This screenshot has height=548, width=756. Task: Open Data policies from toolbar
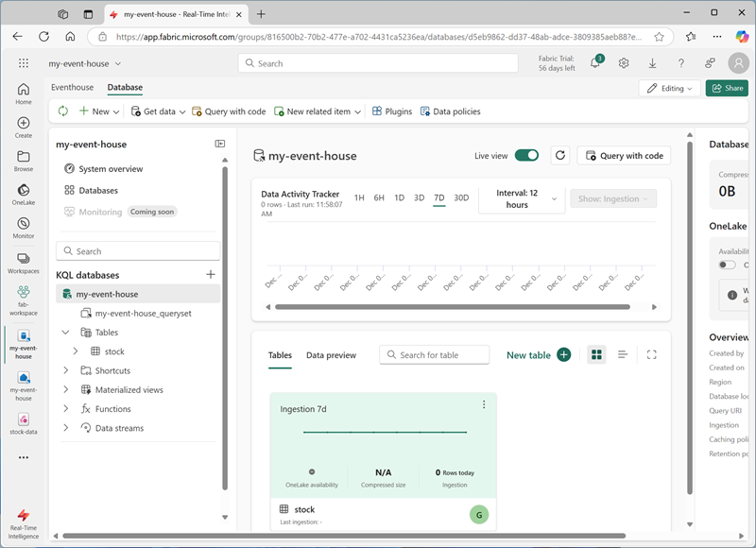tap(451, 111)
